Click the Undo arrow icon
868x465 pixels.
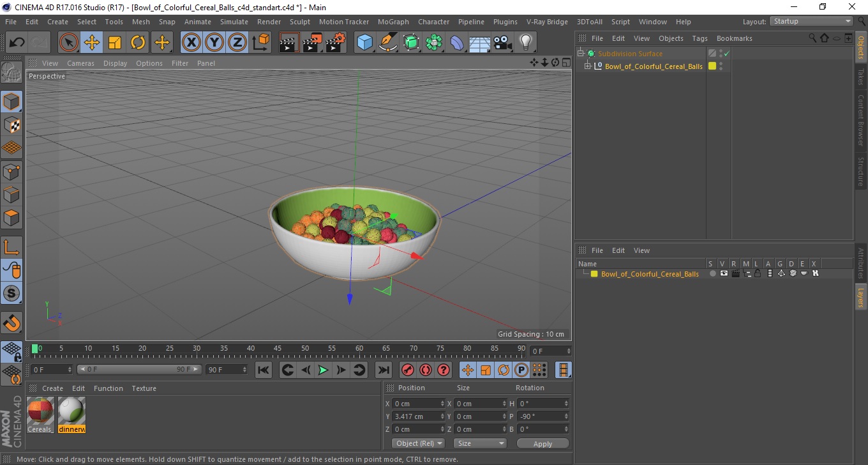click(x=17, y=43)
